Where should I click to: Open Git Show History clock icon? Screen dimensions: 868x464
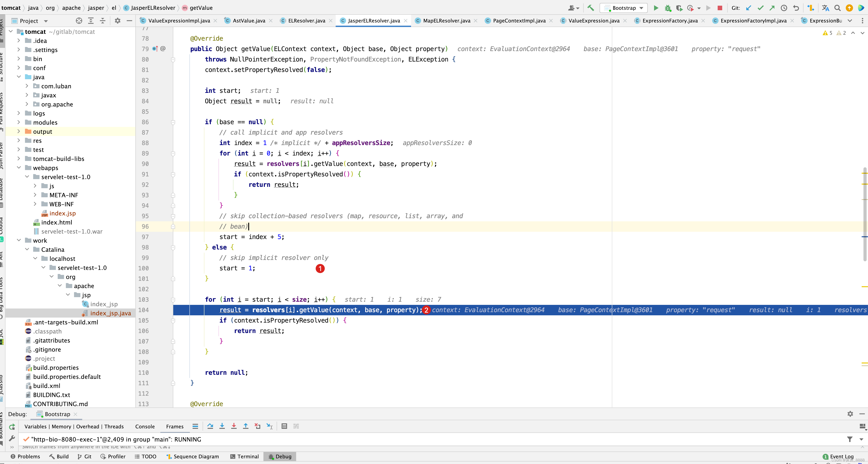click(784, 8)
